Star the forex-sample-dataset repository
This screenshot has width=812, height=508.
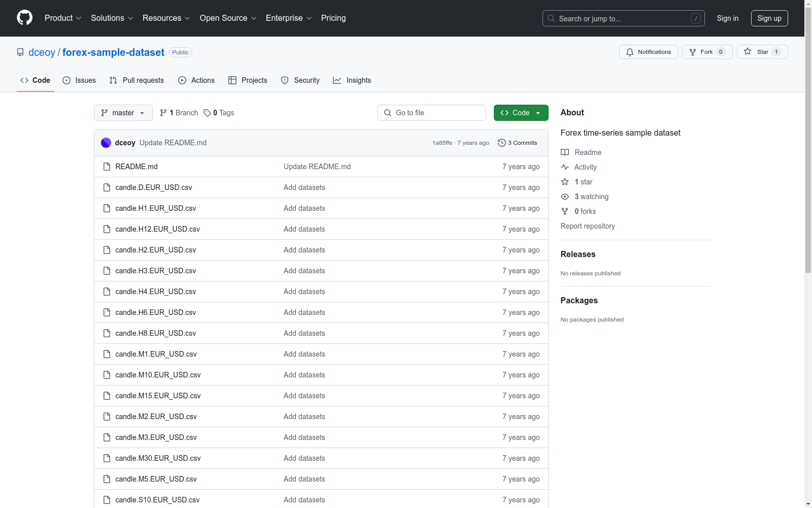[x=762, y=52]
